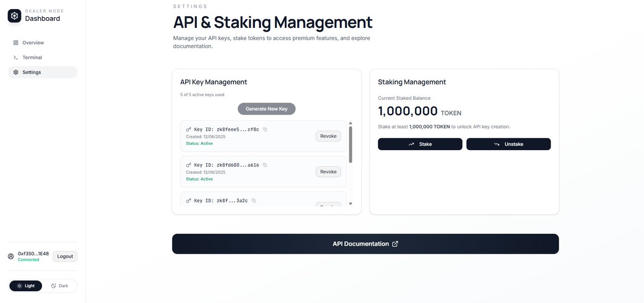Switch to the Dark theme
The width and height of the screenshot is (644, 303).
tap(60, 286)
